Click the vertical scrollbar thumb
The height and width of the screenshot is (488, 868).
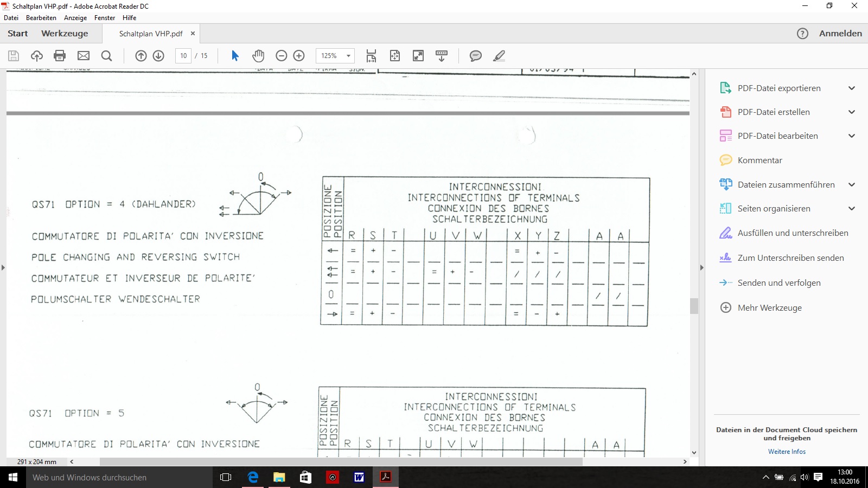(x=694, y=306)
